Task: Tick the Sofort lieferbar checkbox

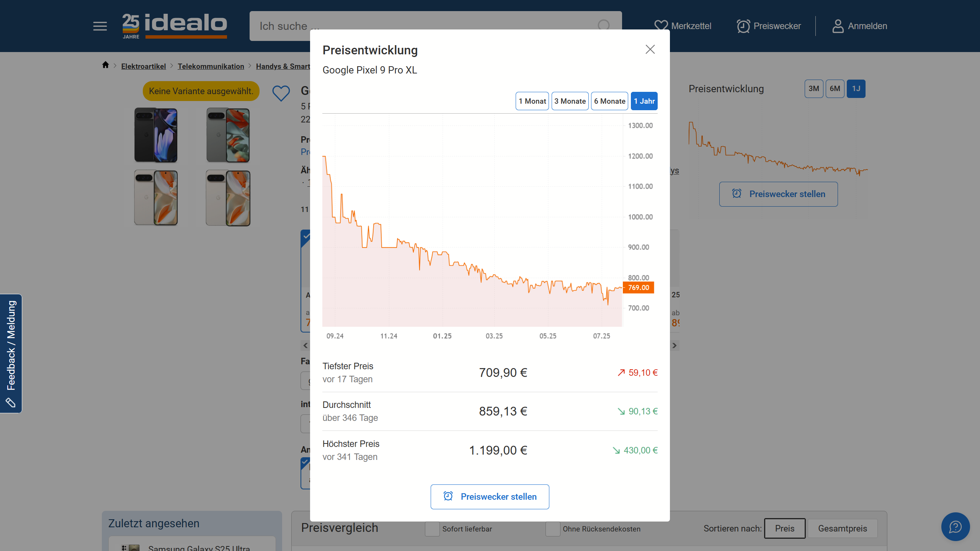Action: tap(432, 529)
